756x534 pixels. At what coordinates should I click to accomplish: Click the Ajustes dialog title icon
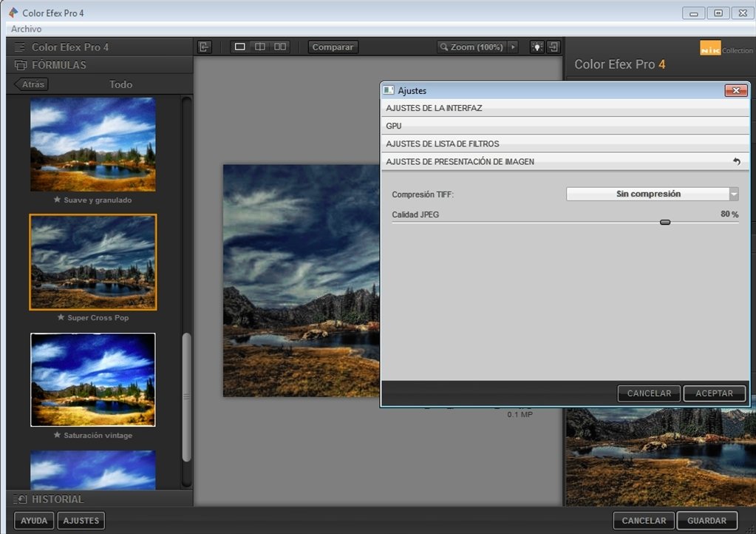pyautogui.click(x=389, y=90)
